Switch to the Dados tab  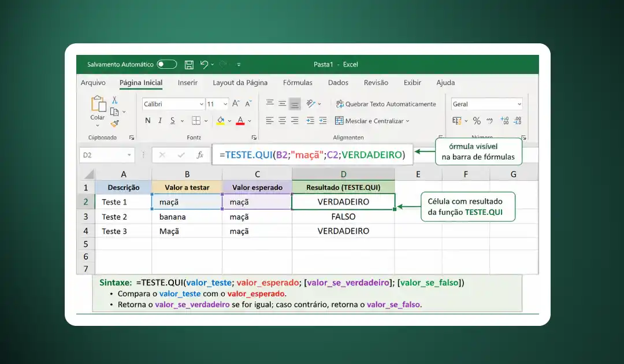click(338, 83)
